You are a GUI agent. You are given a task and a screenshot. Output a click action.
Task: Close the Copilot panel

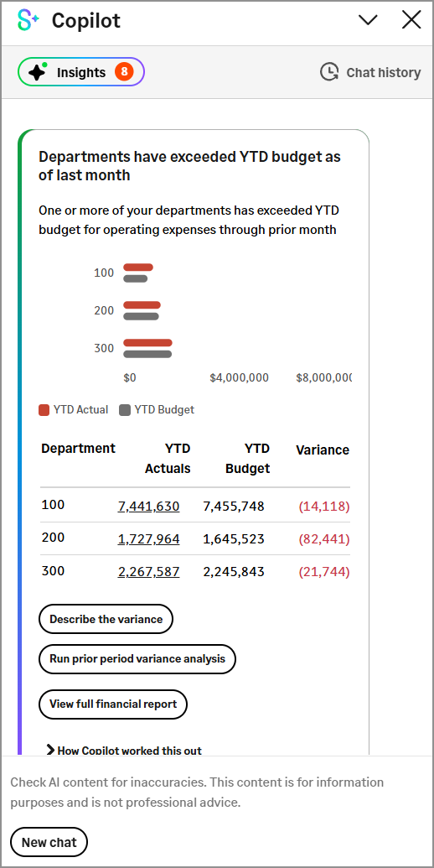[x=411, y=20]
